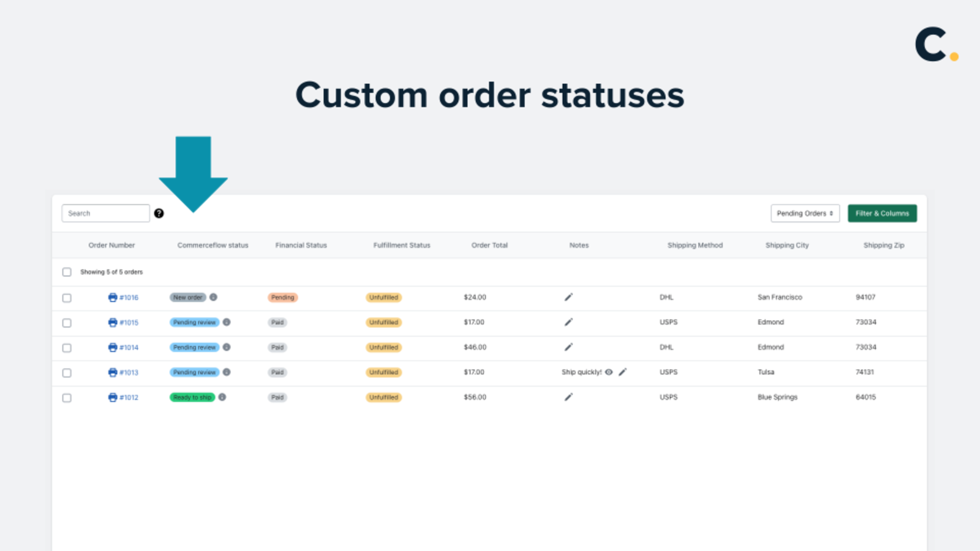Edit the note for order #1016 with pencil icon
The height and width of the screenshot is (551, 980).
tap(568, 297)
